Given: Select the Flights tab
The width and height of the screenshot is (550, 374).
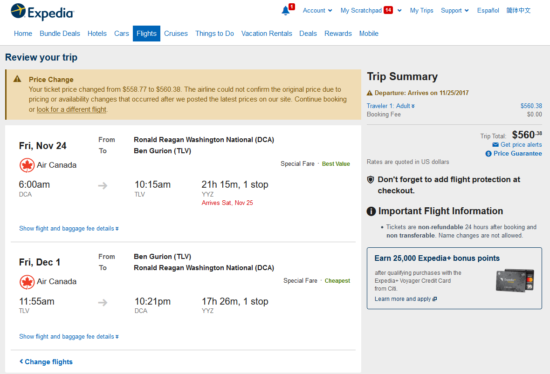Looking at the screenshot, I should pos(146,33).
